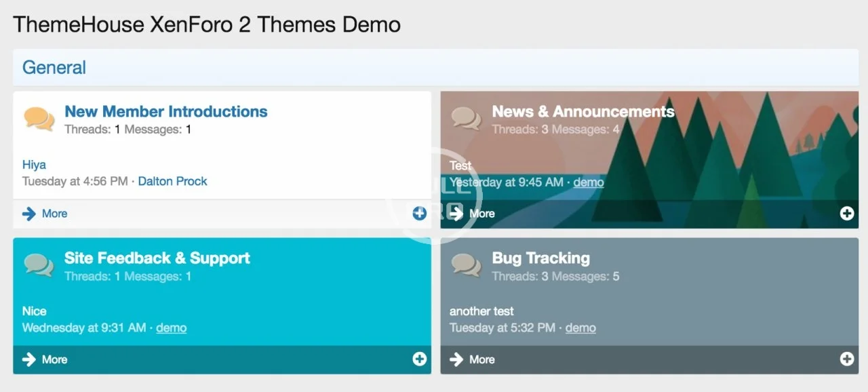868x392 pixels.
Task: Click the Bug Tracking chat bubble icon
Action: click(x=467, y=264)
